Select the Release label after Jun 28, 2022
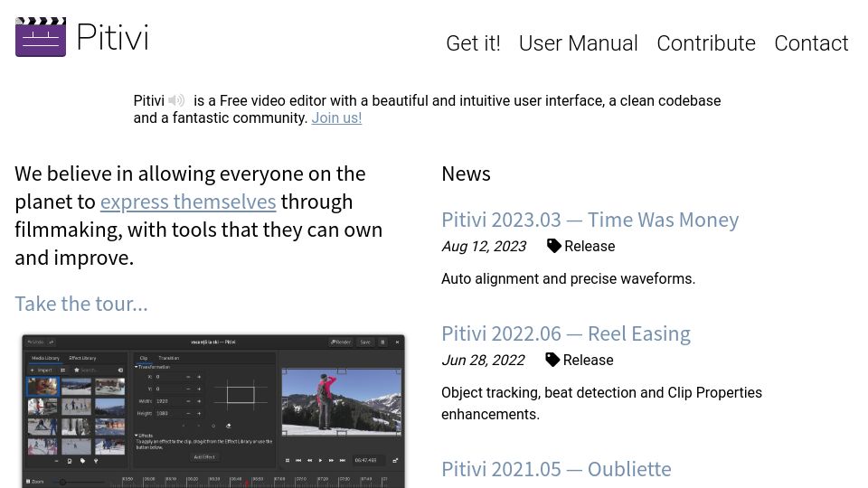This screenshot has width=868, height=488. tap(588, 361)
